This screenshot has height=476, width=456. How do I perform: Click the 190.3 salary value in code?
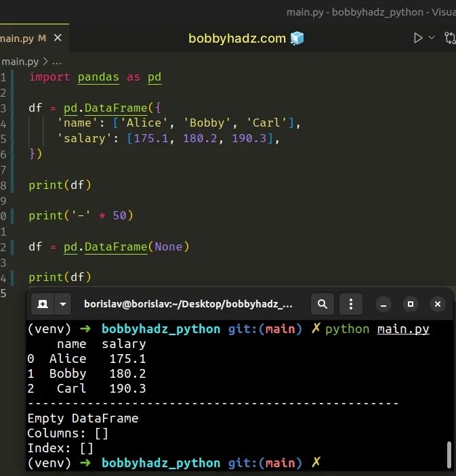249,139
